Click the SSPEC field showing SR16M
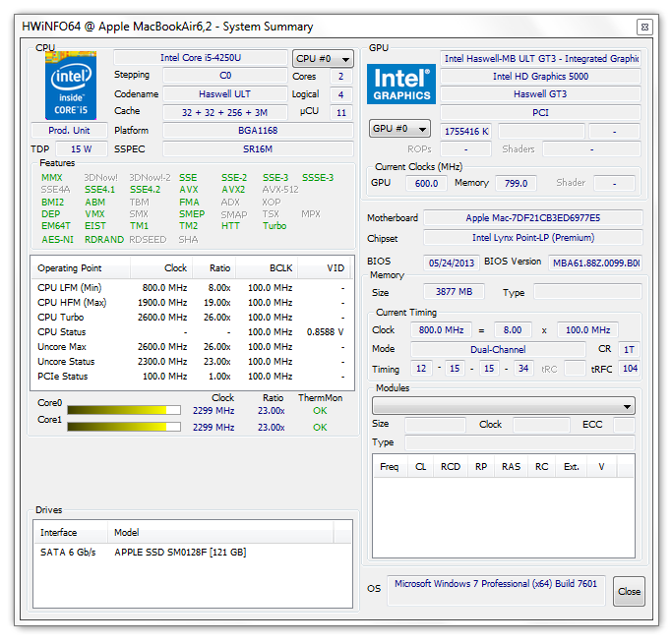Viewport: 672px width, 644px height. pos(258,149)
